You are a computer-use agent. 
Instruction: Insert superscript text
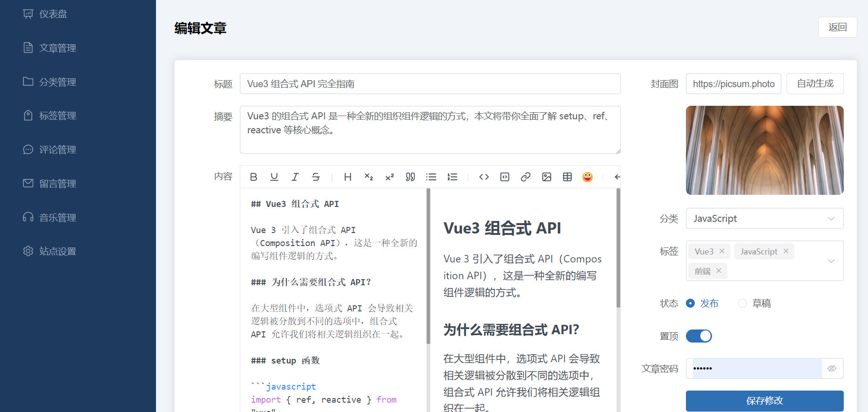[x=390, y=177]
